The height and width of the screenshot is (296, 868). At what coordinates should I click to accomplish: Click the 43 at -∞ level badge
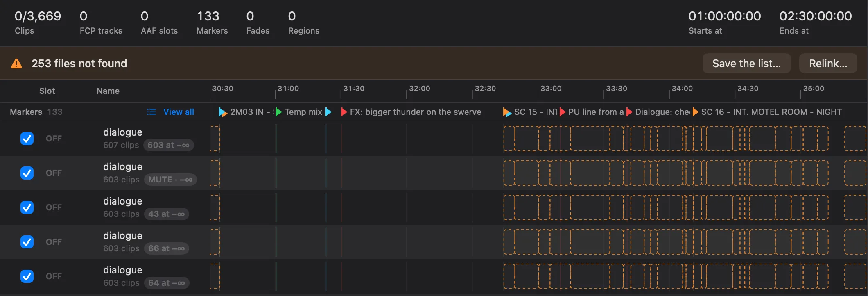click(166, 214)
